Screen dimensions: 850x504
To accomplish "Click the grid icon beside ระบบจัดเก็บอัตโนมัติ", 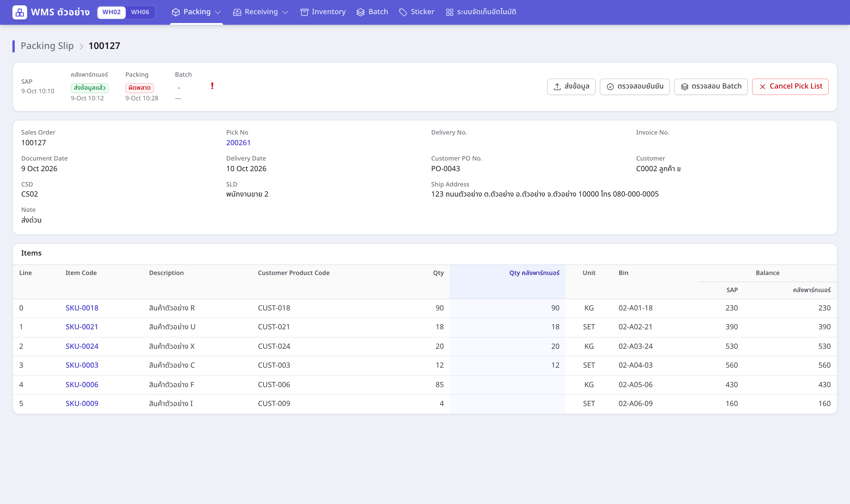I will pyautogui.click(x=449, y=12).
